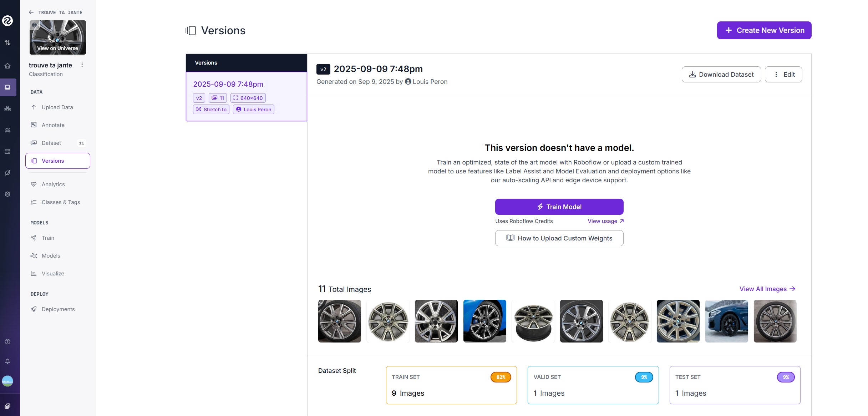Click the notifications bell icon
The height and width of the screenshot is (416, 868).
point(7,361)
